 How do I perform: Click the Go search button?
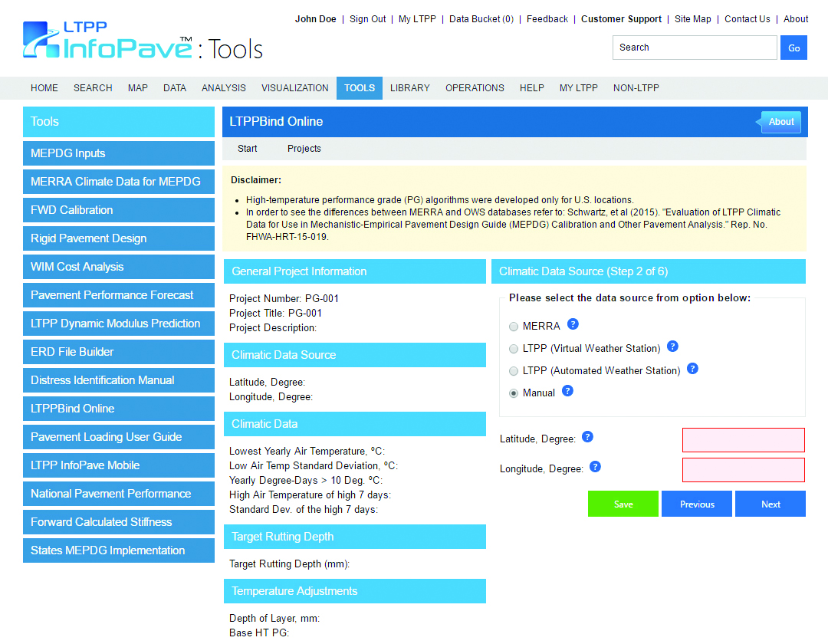793,48
